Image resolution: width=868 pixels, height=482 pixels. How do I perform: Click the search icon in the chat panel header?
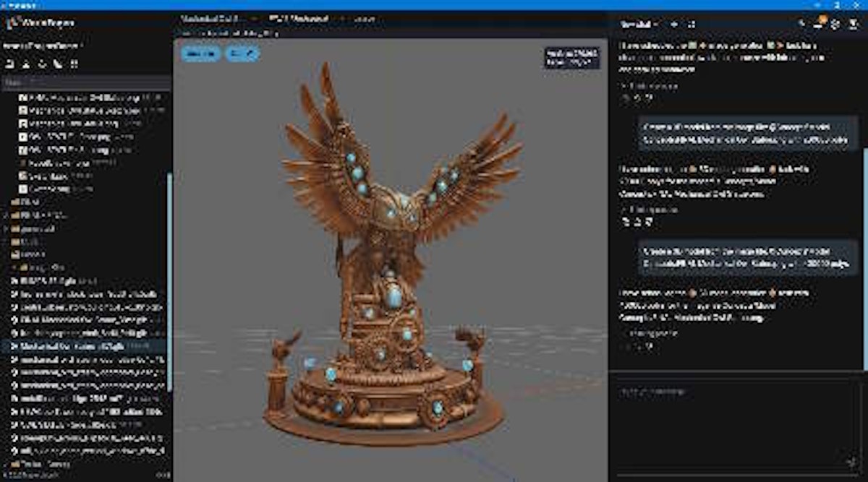point(801,24)
